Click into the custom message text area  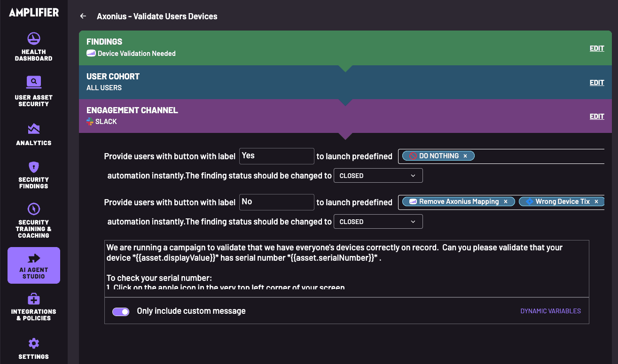347,268
